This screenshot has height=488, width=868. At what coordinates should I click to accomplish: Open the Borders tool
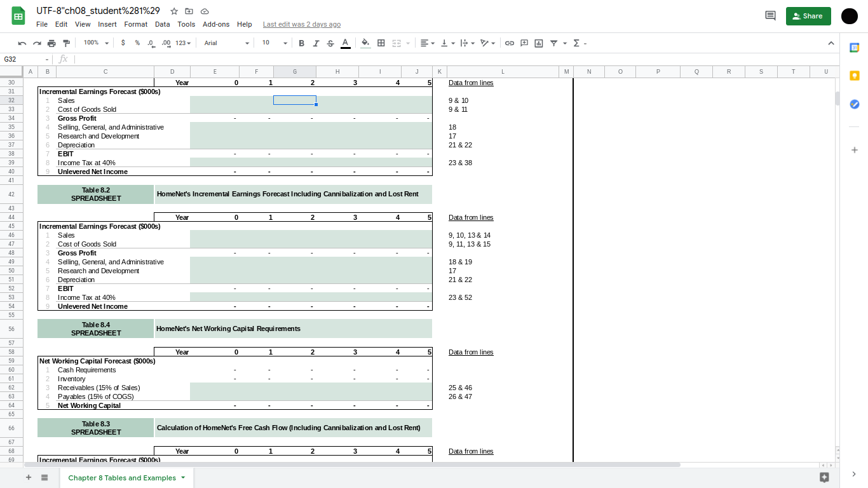[381, 43]
